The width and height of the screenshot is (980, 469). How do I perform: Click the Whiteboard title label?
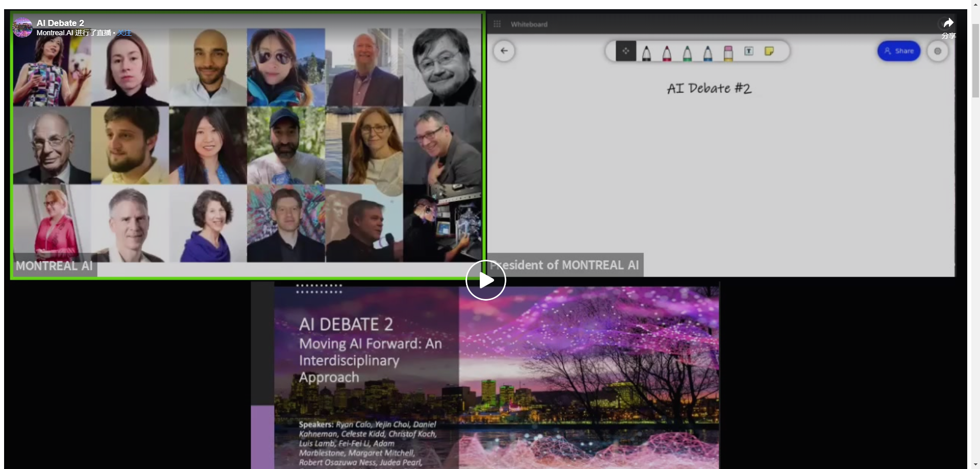tap(529, 24)
